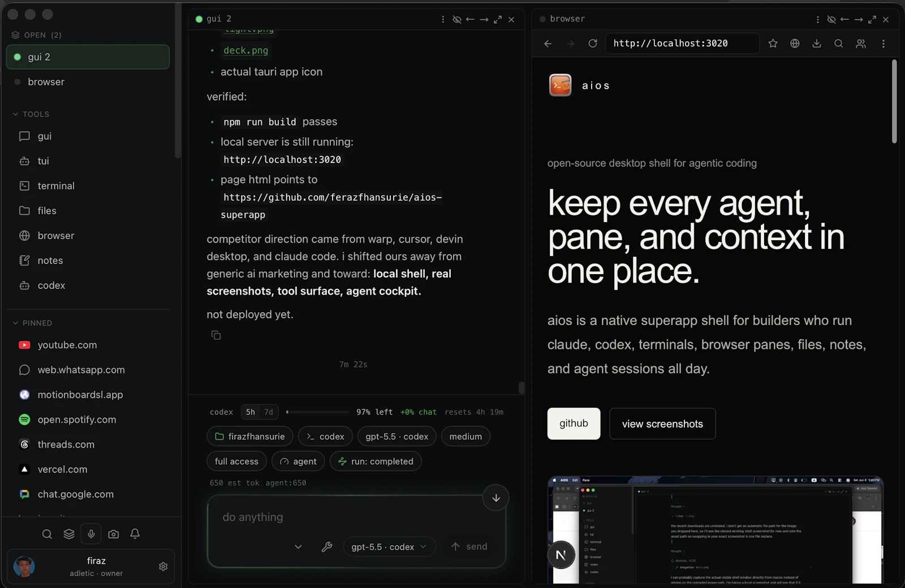Click the codex terminal chip
Image resolution: width=905 pixels, height=588 pixels.
[325, 436]
